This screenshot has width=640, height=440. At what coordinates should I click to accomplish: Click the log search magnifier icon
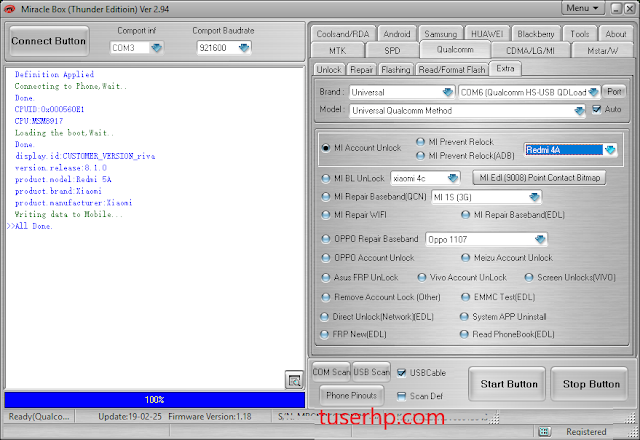[x=294, y=380]
